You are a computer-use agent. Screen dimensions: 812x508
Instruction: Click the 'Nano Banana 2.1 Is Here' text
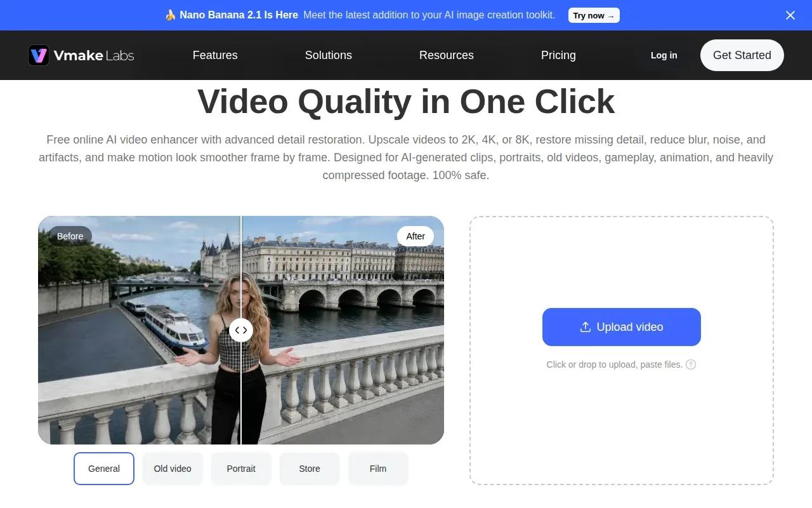click(x=239, y=15)
